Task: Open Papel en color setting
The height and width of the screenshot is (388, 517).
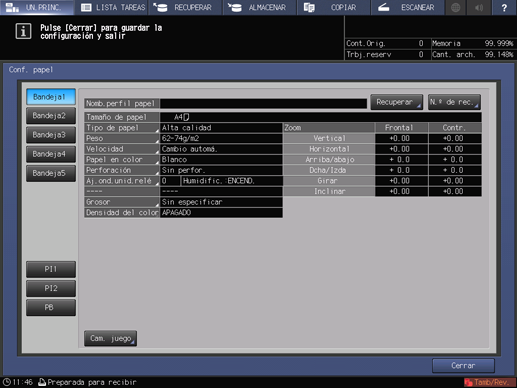Action: (x=122, y=160)
